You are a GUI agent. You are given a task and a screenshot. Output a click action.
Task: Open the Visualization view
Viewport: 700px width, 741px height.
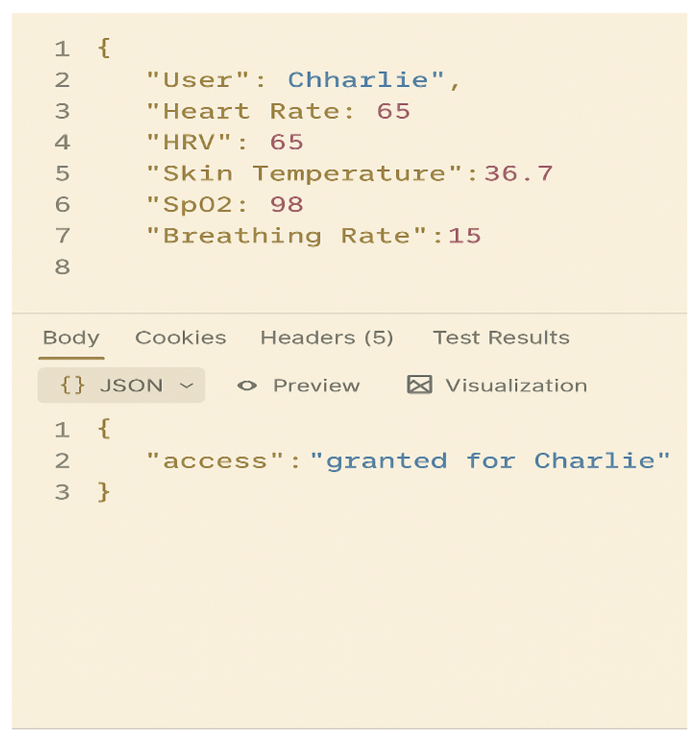[x=516, y=386]
